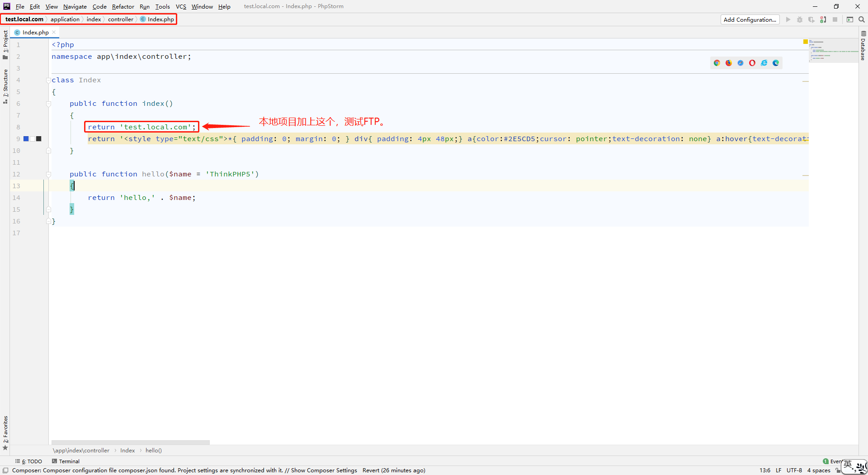Open file preview in Firefox
This screenshot has width=868, height=475.
[729, 63]
